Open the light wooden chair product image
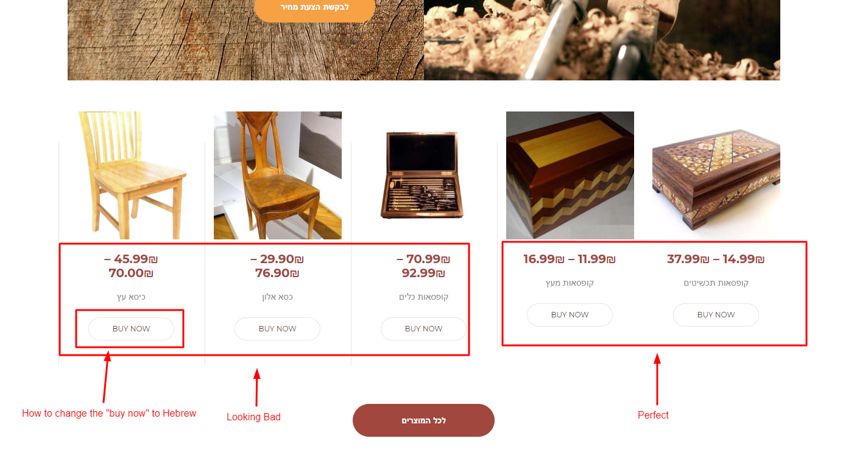Image resolution: width=868 pixels, height=452 pixels. (132, 175)
